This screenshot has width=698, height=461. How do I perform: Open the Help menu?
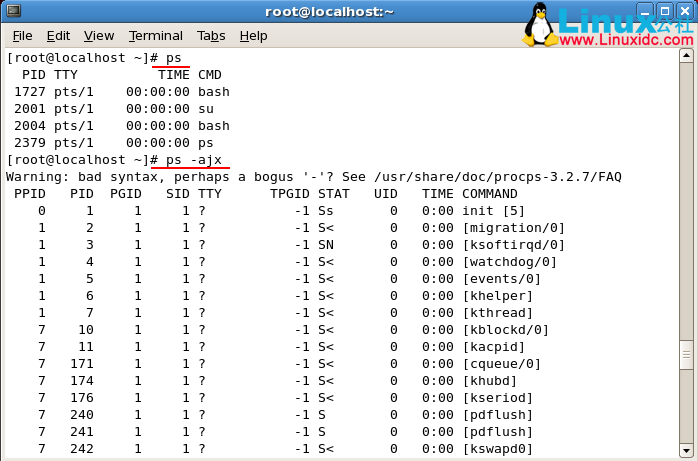(253, 36)
